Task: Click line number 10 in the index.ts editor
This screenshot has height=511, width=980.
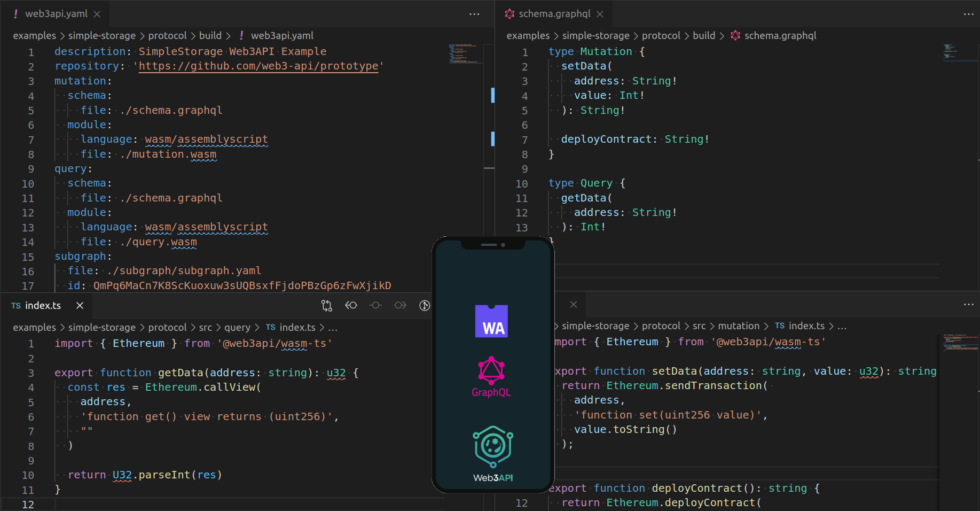Action: [29, 475]
